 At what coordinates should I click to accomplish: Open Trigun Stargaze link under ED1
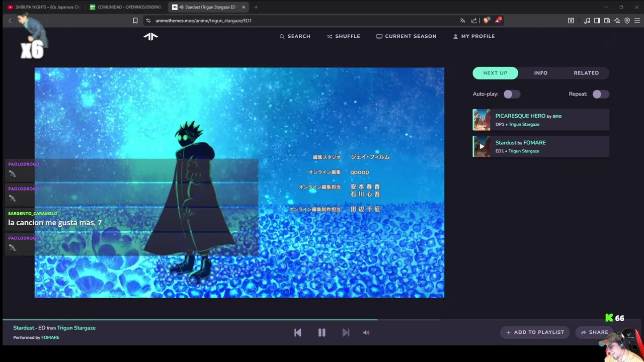523,151
